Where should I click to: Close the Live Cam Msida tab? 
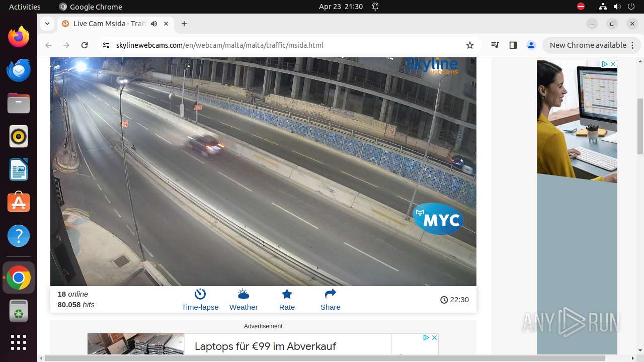point(166,24)
